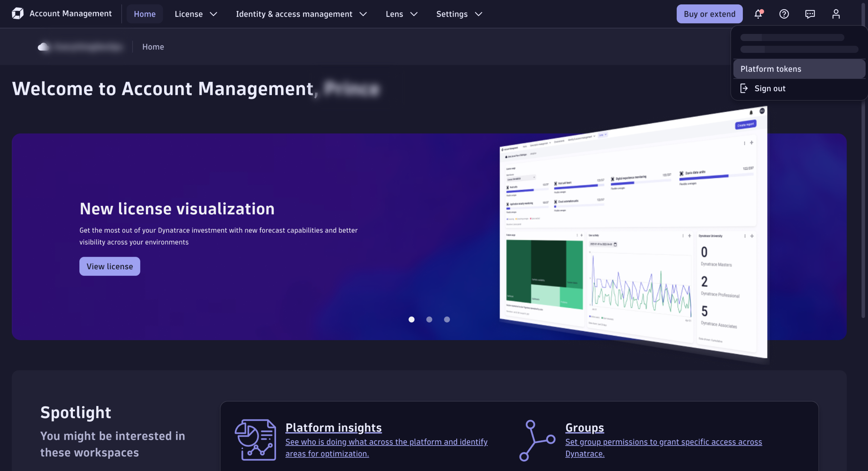Open the help question mark icon

tap(784, 14)
